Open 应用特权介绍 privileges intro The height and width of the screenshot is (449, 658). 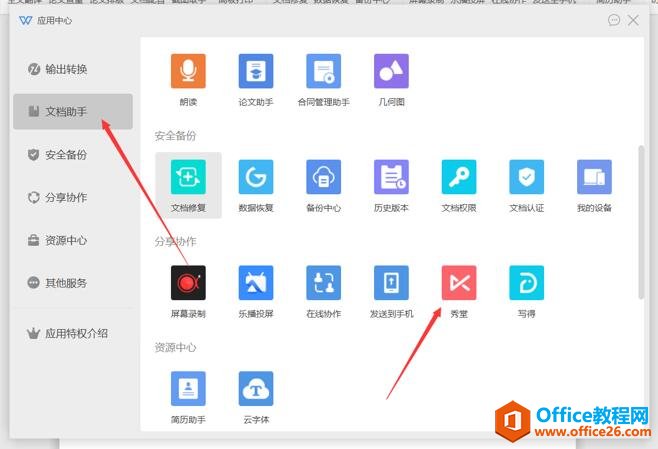coord(73,334)
